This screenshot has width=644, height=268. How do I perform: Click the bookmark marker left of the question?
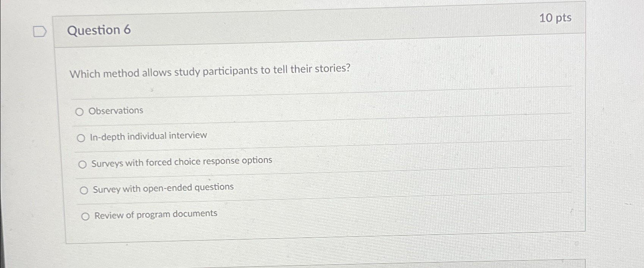[39, 32]
